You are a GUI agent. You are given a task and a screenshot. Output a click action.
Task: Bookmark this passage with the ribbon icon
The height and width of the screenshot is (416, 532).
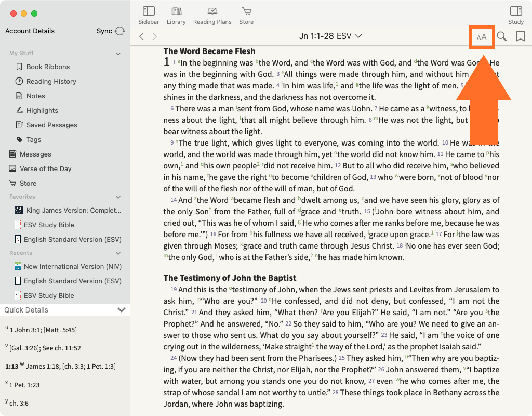click(x=520, y=36)
